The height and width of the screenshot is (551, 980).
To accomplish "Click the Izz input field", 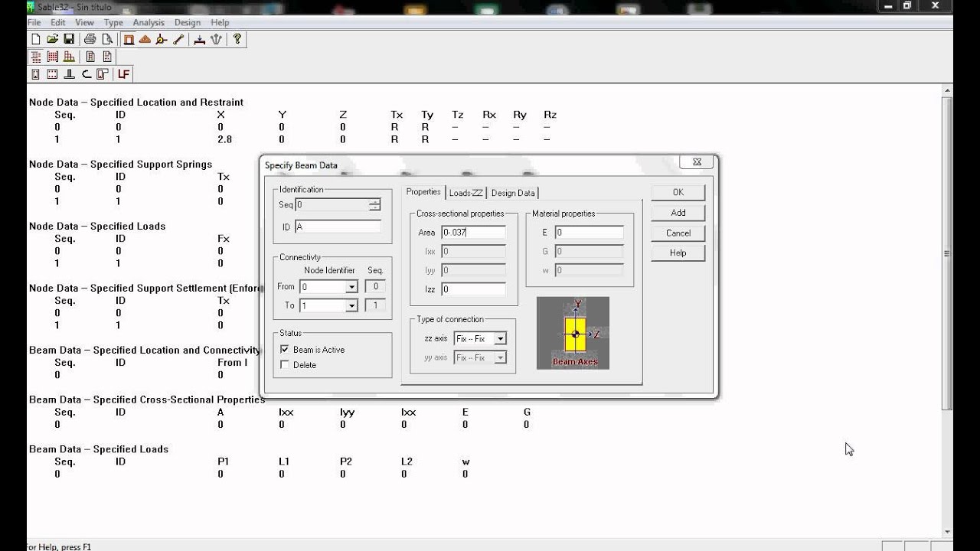I will point(473,289).
